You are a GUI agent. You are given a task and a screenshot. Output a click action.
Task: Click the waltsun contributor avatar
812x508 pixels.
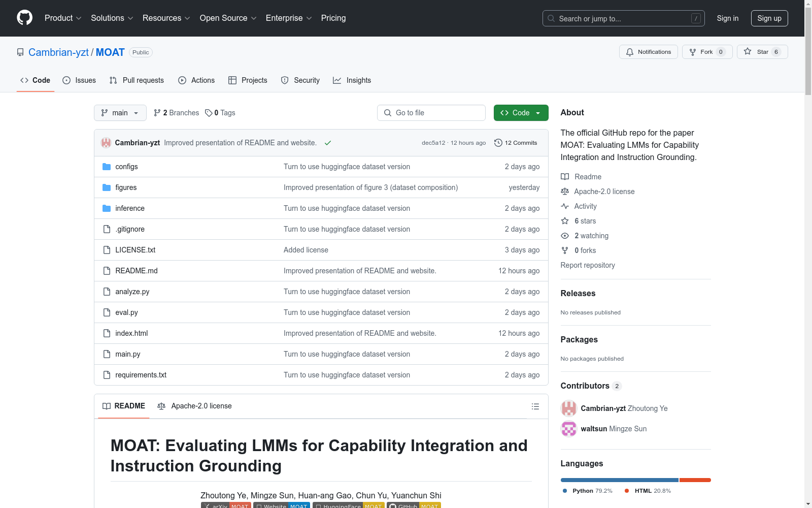click(569, 429)
